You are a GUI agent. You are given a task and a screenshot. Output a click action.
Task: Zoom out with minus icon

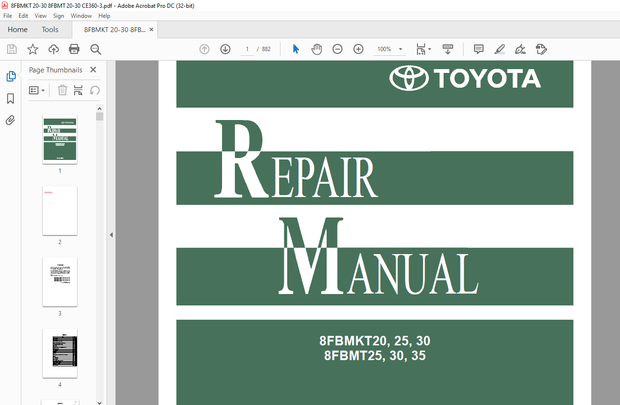point(337,49)
